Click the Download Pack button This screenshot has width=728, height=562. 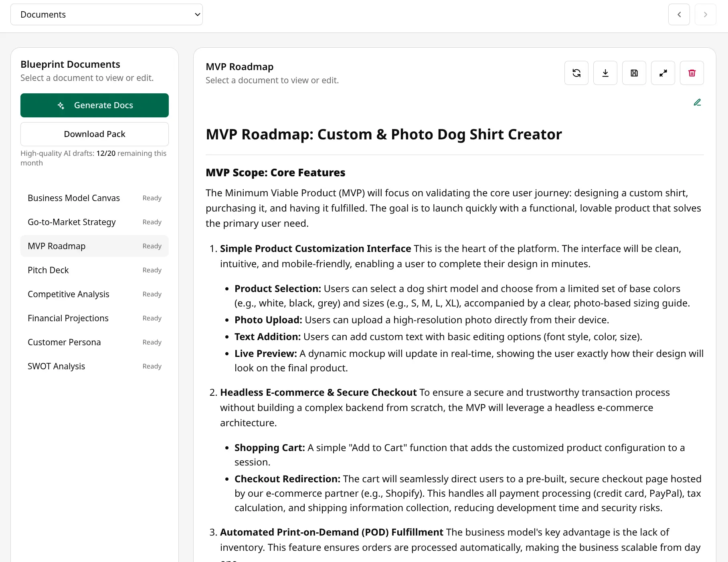pos(94,134)
